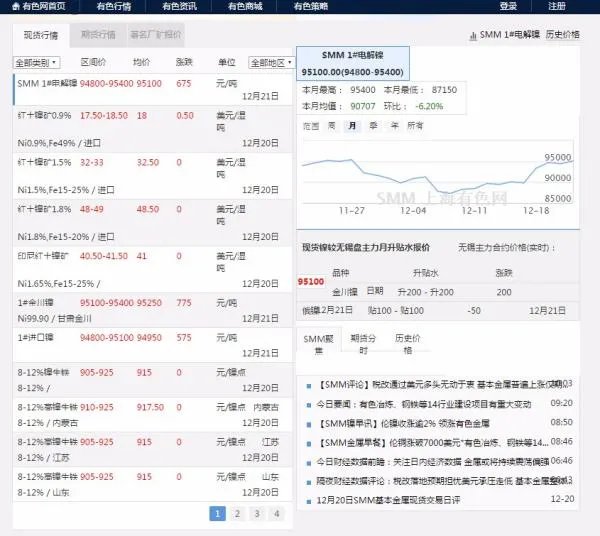The width and height of the screenshot is (600, 536).
Task: Open the 有色商城 menu item
Action: pos(245,6)
